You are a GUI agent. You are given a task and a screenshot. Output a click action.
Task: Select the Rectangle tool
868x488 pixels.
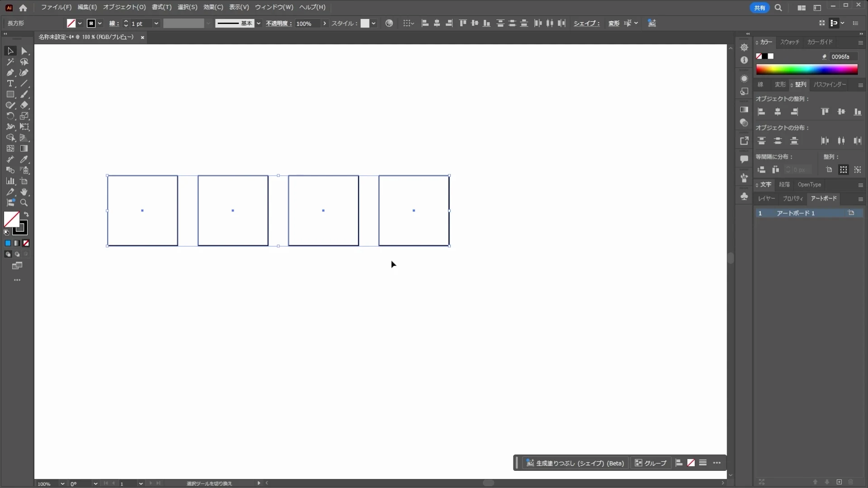(10, 94)
